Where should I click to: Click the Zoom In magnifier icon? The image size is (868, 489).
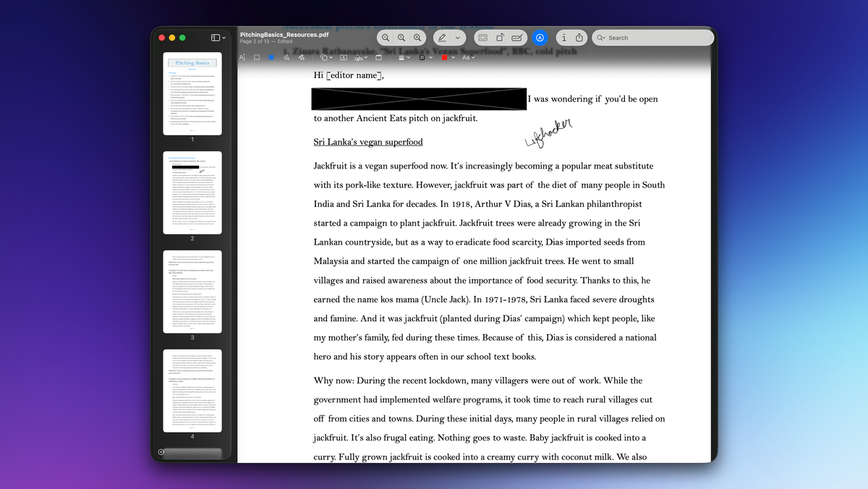point(417,38)
